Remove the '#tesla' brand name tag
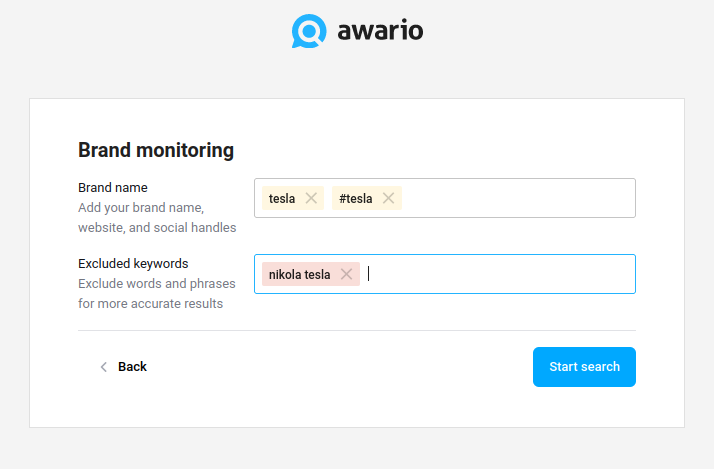 pyautogui.click(x=388, y=198)
